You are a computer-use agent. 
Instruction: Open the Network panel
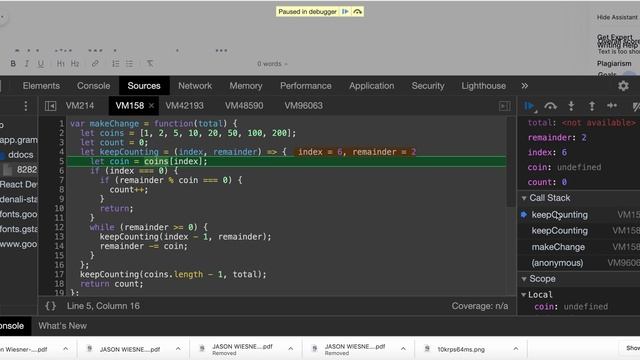click(x=195, y=86)
